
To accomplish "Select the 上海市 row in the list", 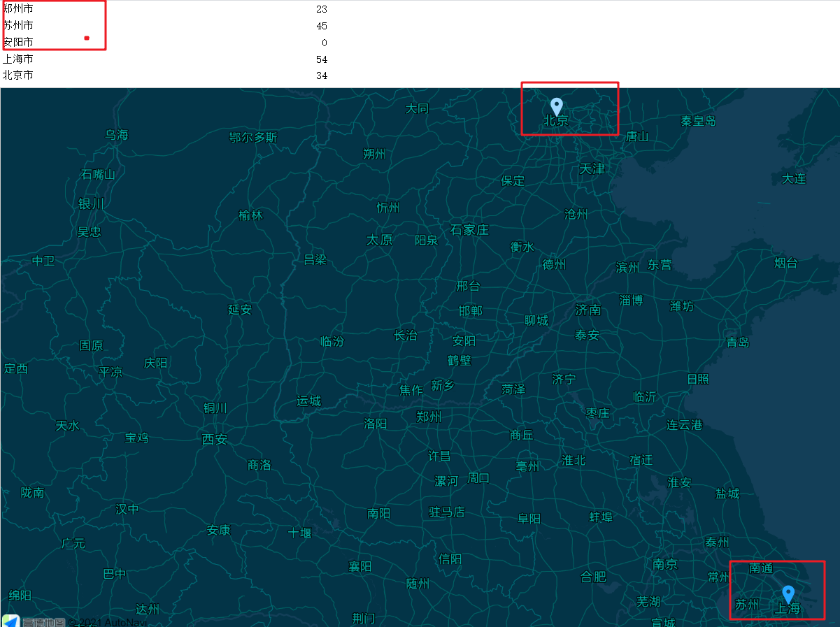I will 165,59.
